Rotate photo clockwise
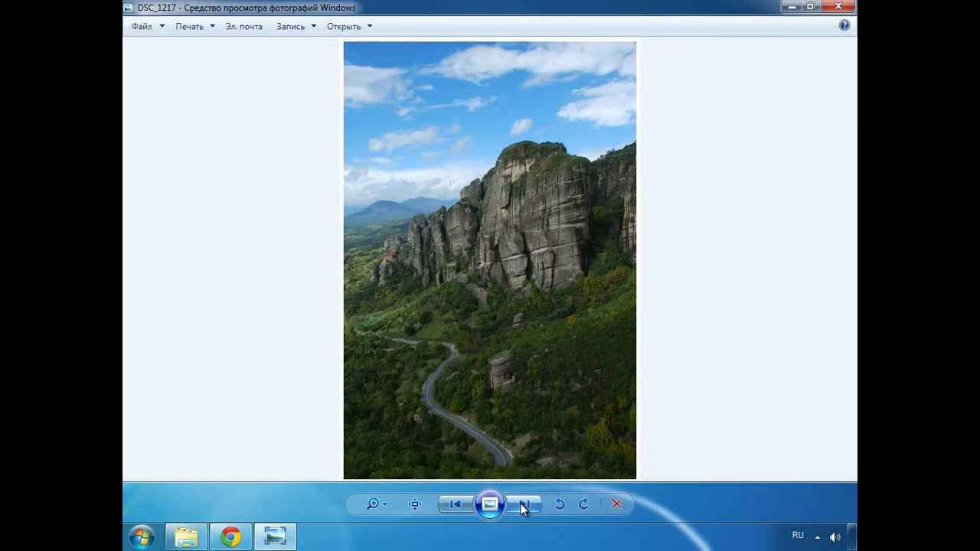This screenshot has height=551, width=980. click(x=583, y=504)
